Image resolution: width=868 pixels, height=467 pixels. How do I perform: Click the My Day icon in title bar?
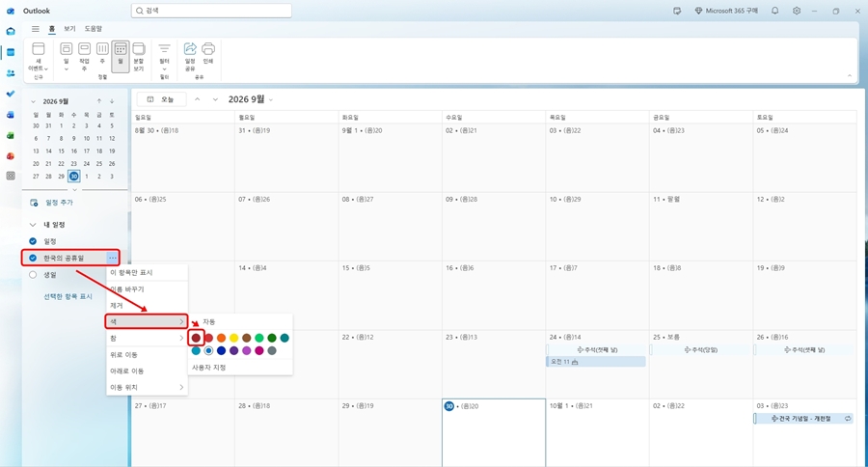677,11
